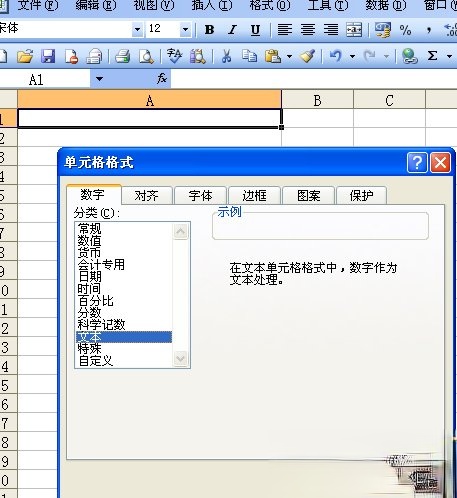
Task: Open Print Preview magnifier icon
Action: pyautogui.click(x=146, y=56)
